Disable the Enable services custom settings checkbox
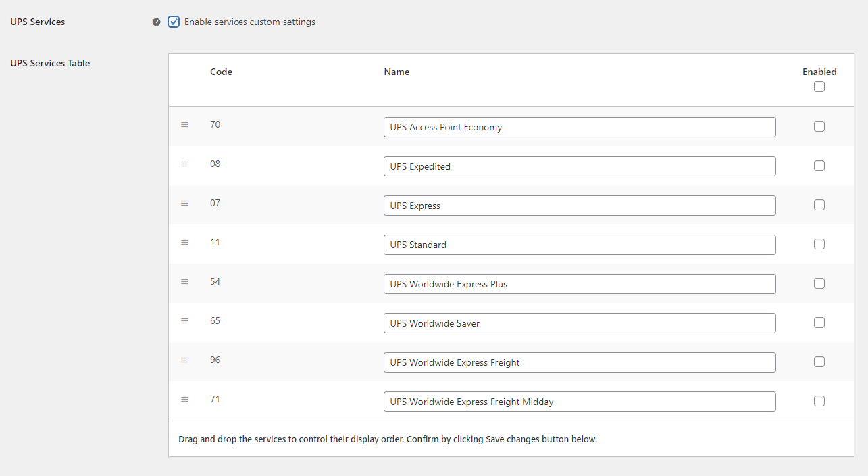The image size is (868, 476). [x=174, y=22]
